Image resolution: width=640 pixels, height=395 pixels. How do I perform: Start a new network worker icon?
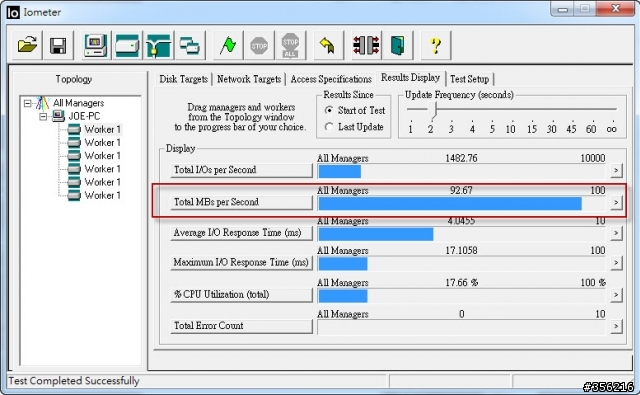click(x=158, y=45)
